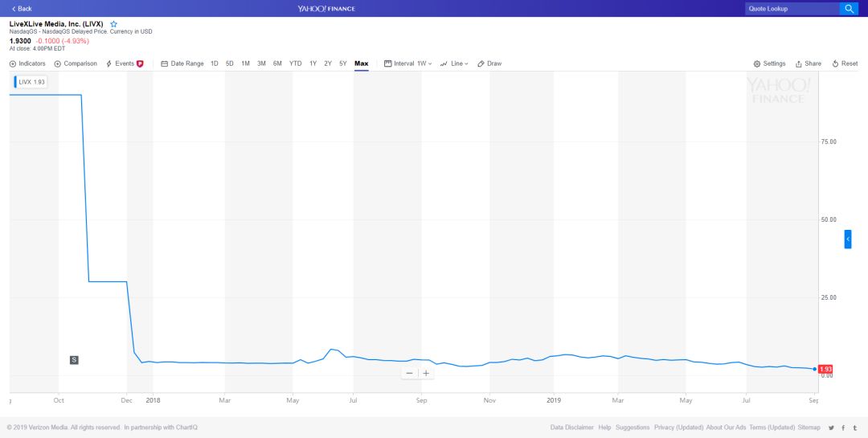Expand the Interval 1W dropdown
868x438 pixels.
tap(408, 63)
